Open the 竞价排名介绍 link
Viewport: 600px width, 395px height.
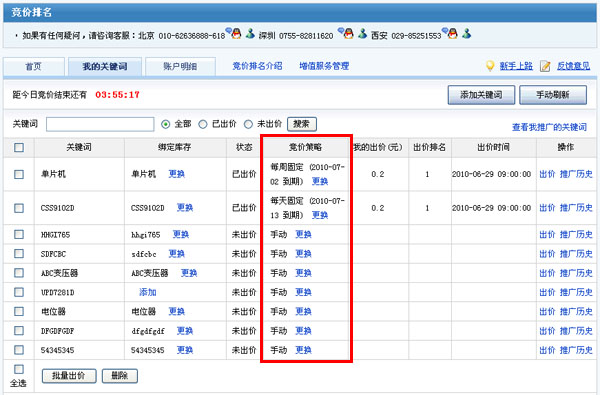(x=258, y=66)
